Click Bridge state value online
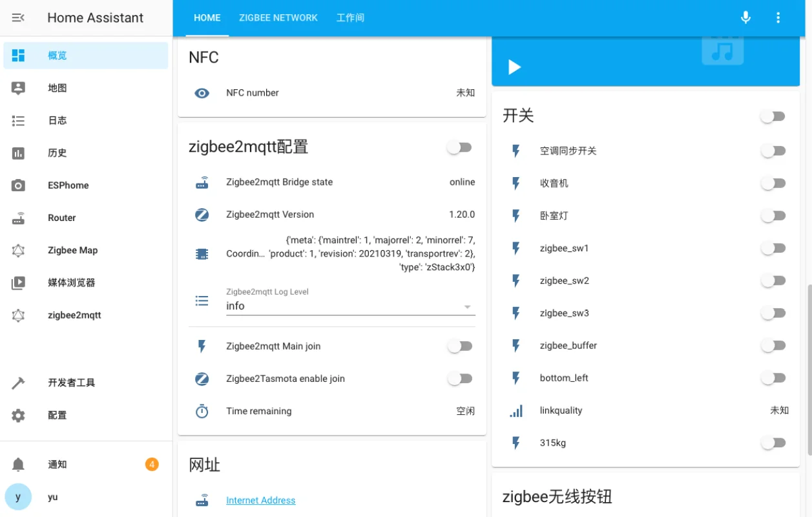Viewport: 812px width, 517px height. (463, 182)
